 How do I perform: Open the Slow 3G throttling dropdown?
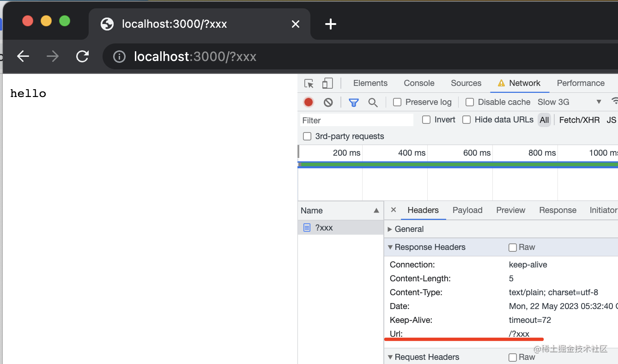[x=570, y=102]
